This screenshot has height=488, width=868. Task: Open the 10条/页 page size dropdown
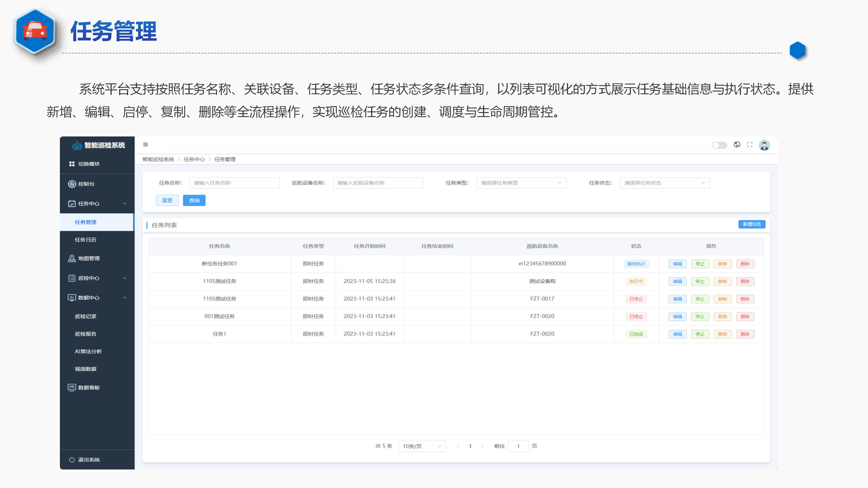pyautogui.click(x=422, y=446)
